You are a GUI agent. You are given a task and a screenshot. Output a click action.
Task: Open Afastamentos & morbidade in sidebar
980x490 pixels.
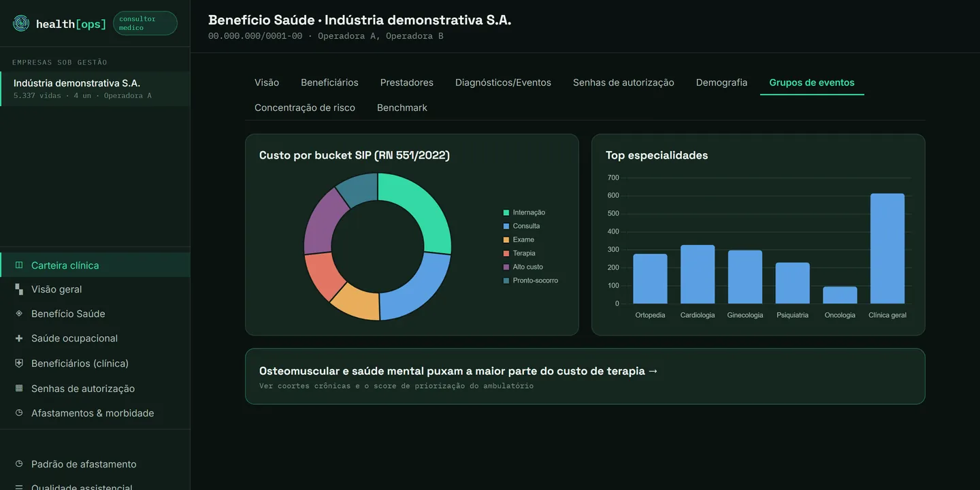pos(95,413)
